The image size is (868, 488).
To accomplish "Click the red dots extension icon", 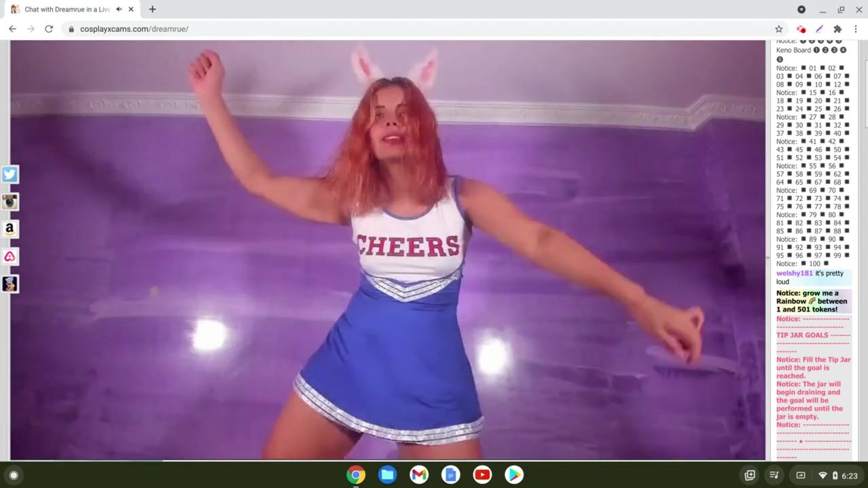I will tap(801, 29).
